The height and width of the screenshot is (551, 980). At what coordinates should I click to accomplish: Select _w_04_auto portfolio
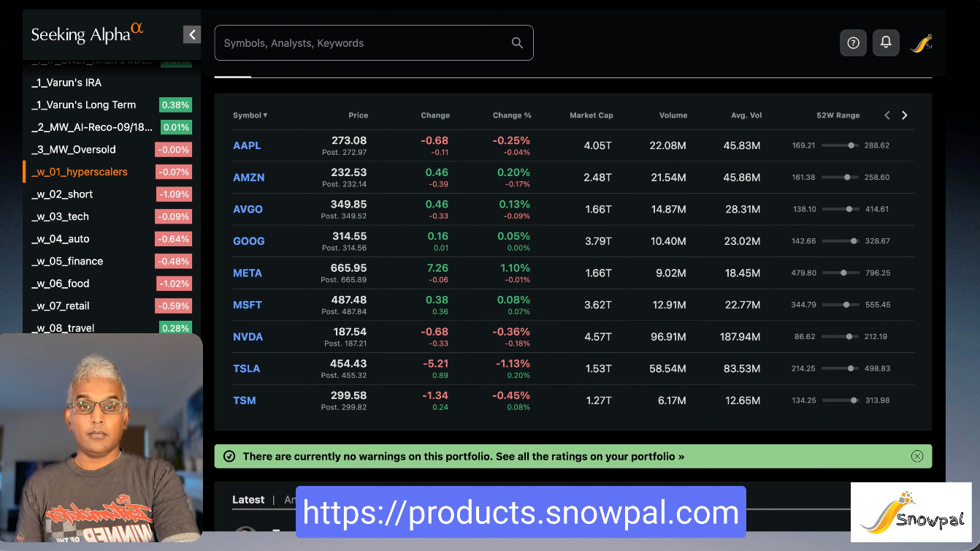point(60,239)
